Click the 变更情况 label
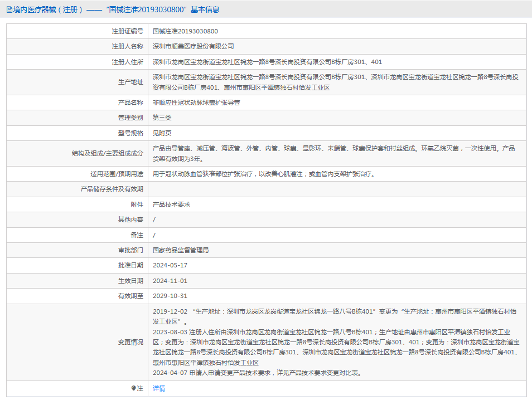The image size is (532, 400). click(130, 343)
